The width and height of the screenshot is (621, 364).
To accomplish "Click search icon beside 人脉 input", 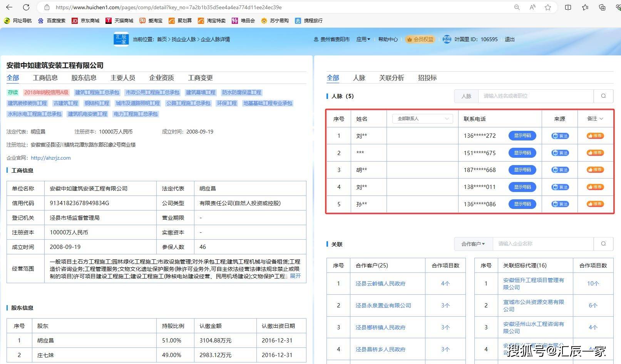I will point(603,96).
